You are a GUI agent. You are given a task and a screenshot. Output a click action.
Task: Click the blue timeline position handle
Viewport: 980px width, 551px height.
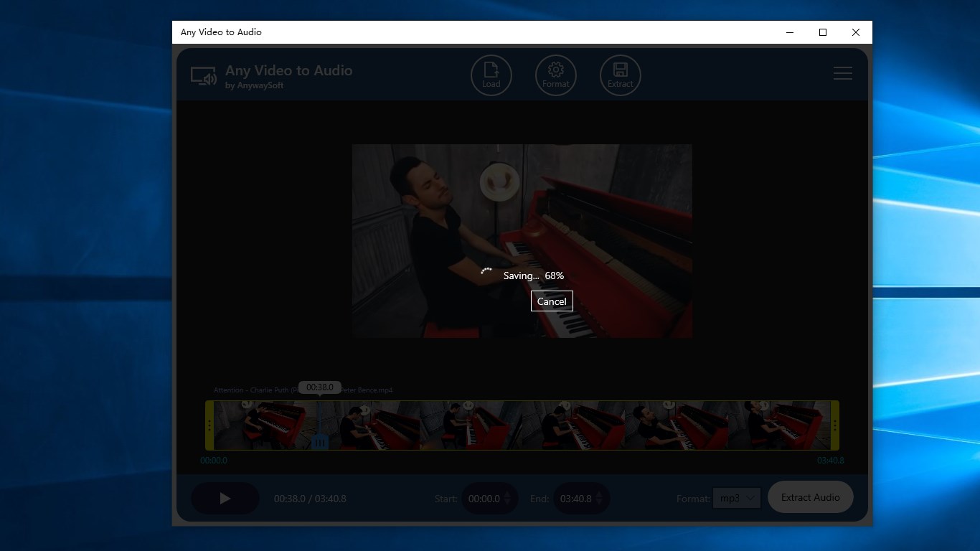320,443
